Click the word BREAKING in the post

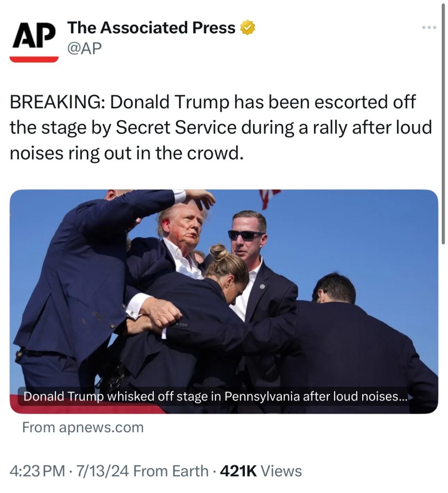[x=57, y=102]
